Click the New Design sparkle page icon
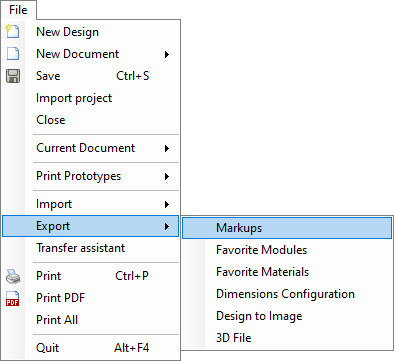394x361 pixels. (x=13, y=31)
